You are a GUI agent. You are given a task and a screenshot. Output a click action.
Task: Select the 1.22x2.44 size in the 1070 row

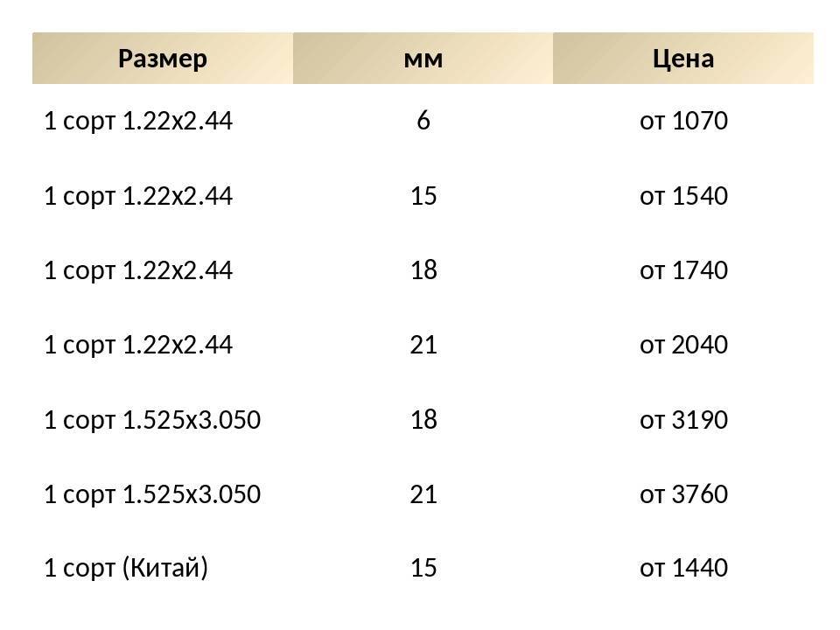coord(138,121)
